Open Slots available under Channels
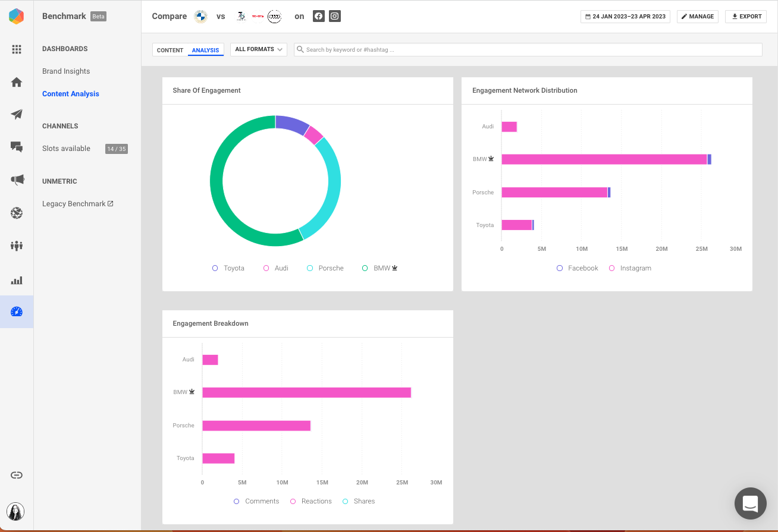This screenshot has height=532, width=778. tap(66, 149)
